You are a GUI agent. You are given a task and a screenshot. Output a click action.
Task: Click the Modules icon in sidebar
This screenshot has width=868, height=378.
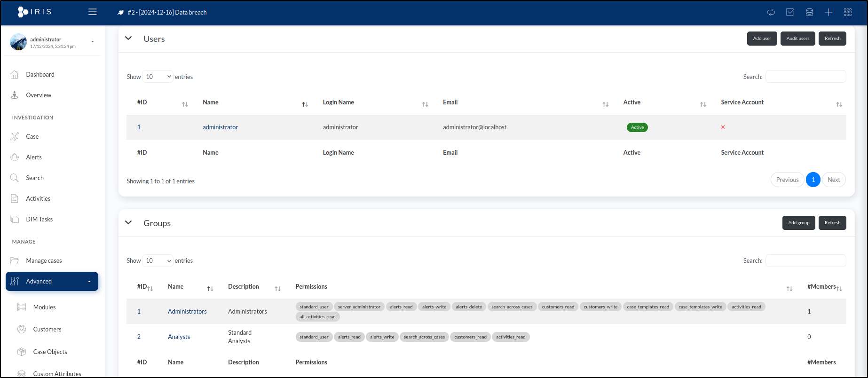[22, 307]
